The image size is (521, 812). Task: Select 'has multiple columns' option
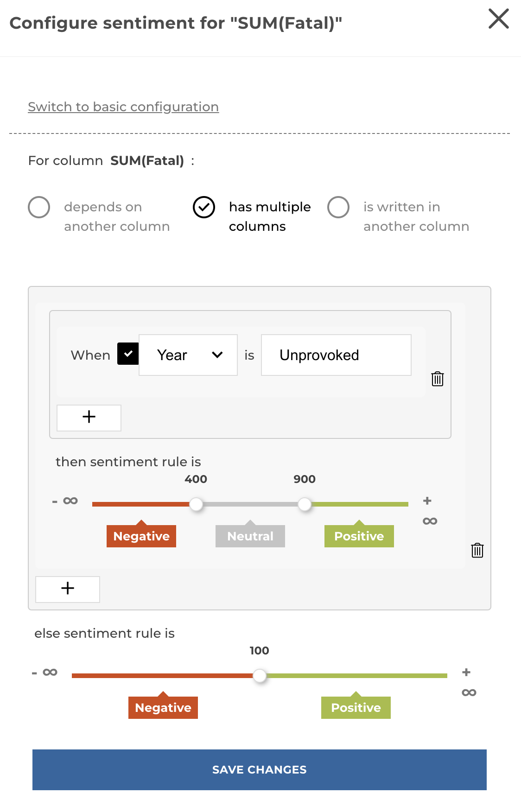click(204, 207)
